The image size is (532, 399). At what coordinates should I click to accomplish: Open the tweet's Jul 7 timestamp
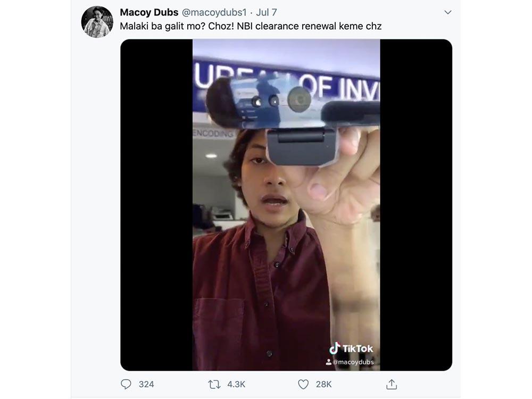(x=267, y=12)
